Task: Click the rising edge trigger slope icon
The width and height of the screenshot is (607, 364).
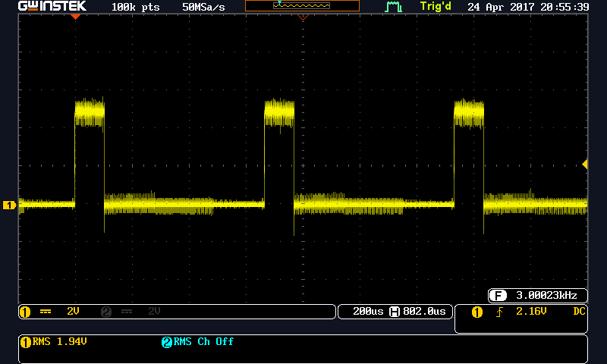Action: coord(498,312)
